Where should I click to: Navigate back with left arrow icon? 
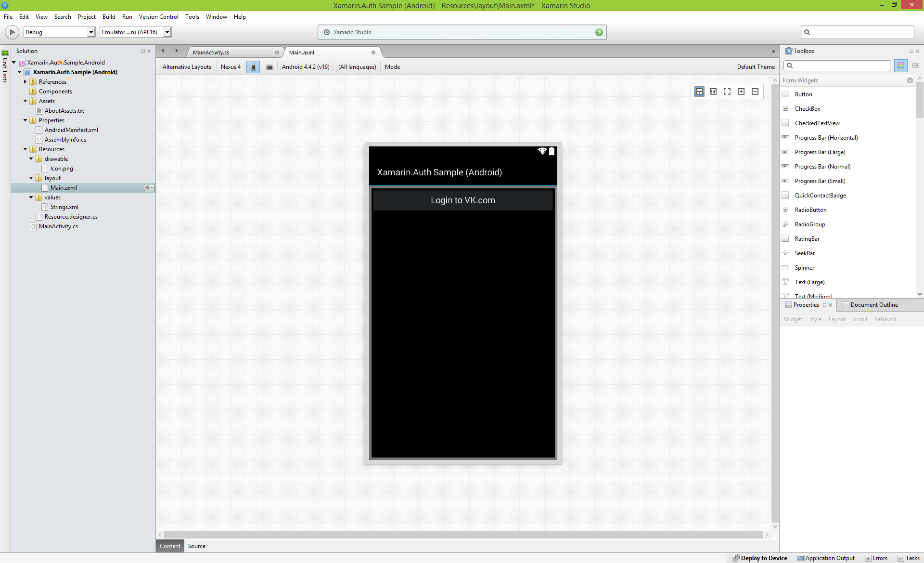pos(163,51)
